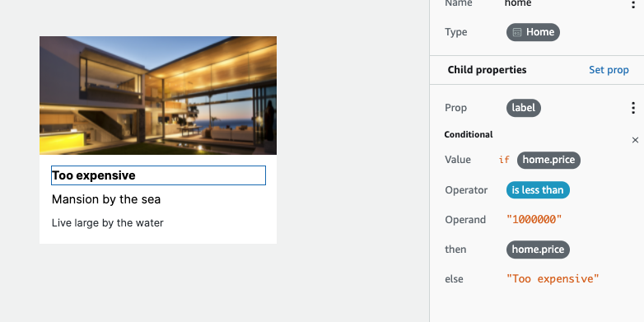Select the label prop chip
This screenshot has width=644, height=322.
tap(523, 108)
